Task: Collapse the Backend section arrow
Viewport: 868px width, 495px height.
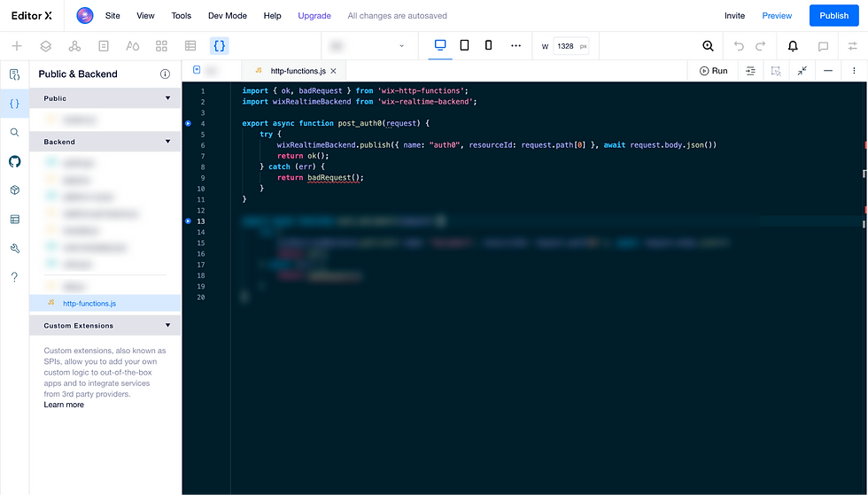Action: point(167,141)
